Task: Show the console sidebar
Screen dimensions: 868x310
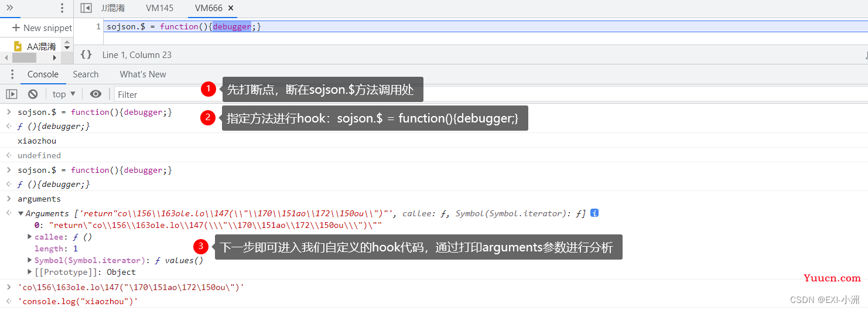Action: pyautogui.click(x=12, y=94)
